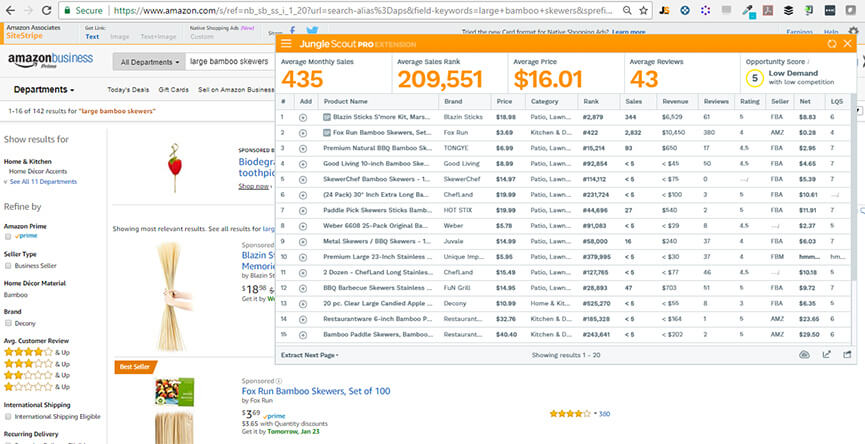Open the Jungle Scout hamburger menu
The width and height of the screenshot is (865, 444).
[x=287, y=44]
